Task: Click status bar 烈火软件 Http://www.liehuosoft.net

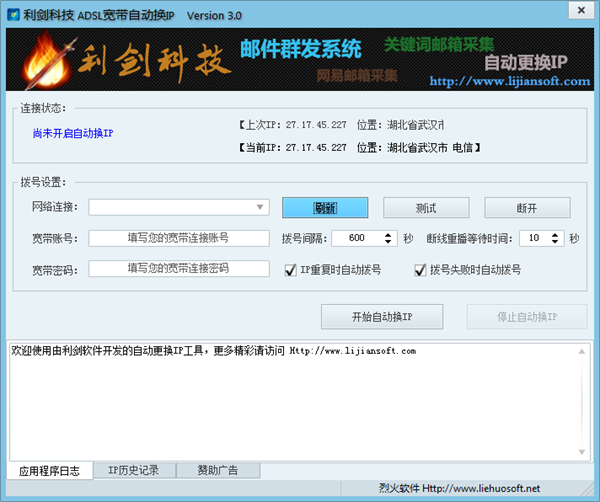Action: 460,488
